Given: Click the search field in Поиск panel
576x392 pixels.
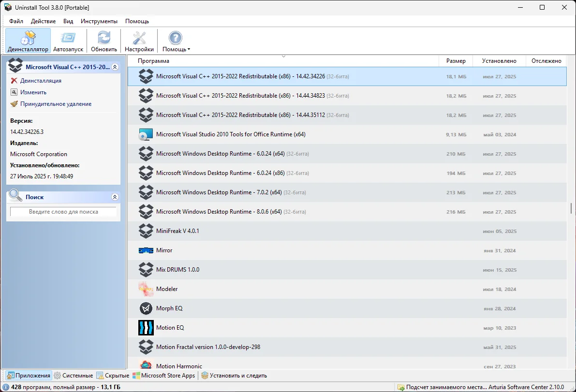Looking at the screenshot, I should pos(63,212).
